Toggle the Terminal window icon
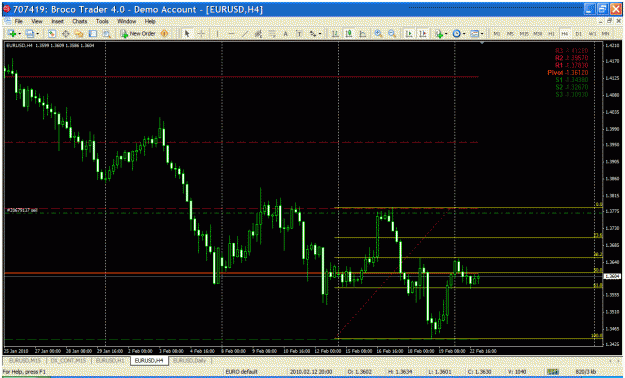Image resolution: width=625 pixels, height=378 pixels. click(x=93, y=34)
